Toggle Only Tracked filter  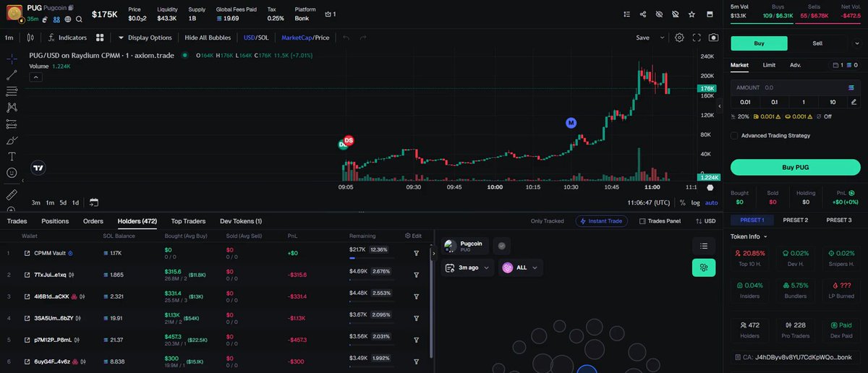(x=547, y=221)
